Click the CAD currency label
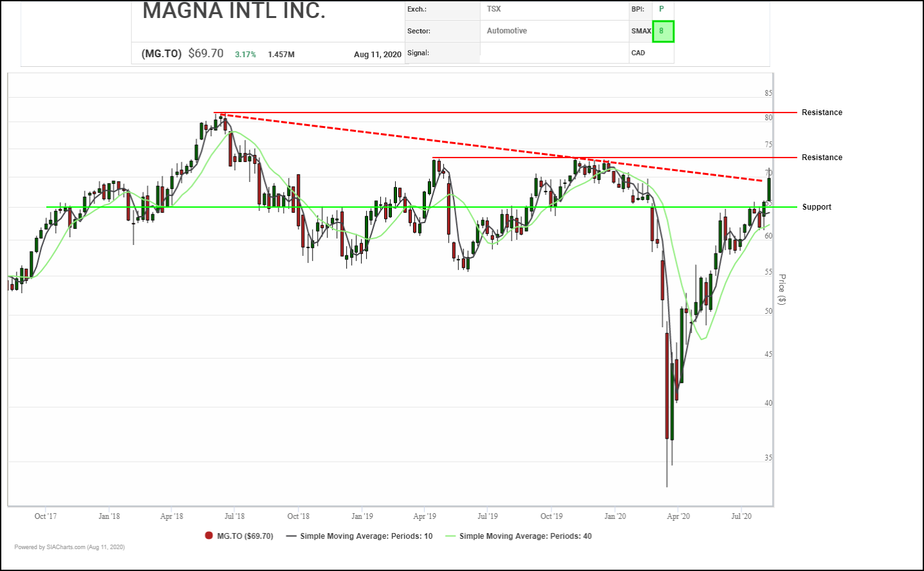Viewport: 924px width, 571px height. (x=638, y=53)
